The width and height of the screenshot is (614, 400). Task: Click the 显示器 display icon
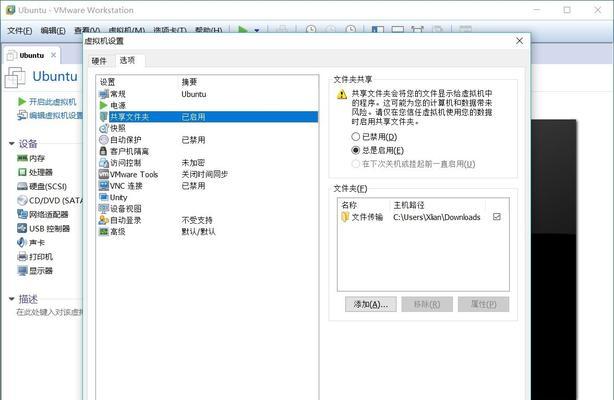coord(22,271)
